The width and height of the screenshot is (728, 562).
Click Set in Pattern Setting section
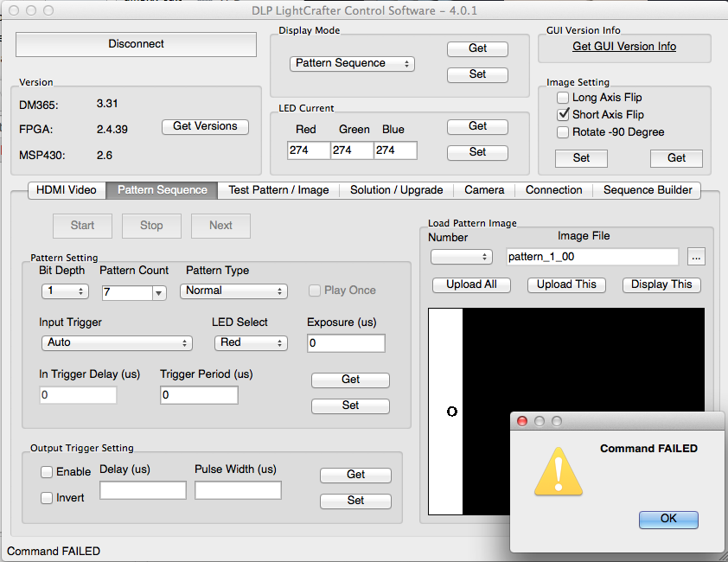pos(350,406)
